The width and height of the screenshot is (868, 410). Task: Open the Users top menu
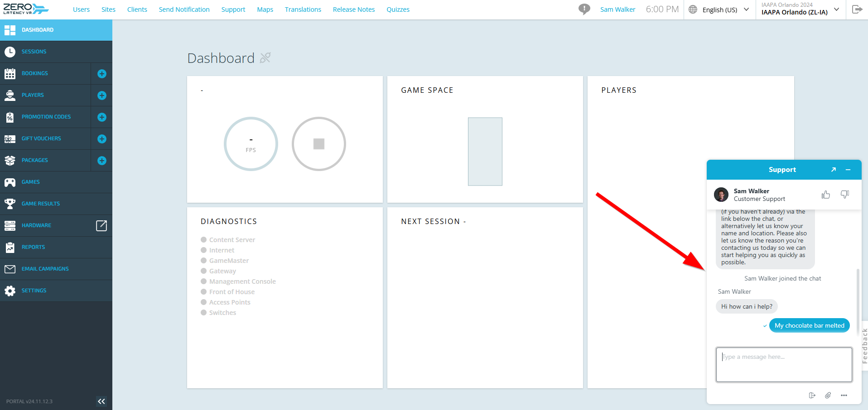pyautogui.click(x=82, y=10)
